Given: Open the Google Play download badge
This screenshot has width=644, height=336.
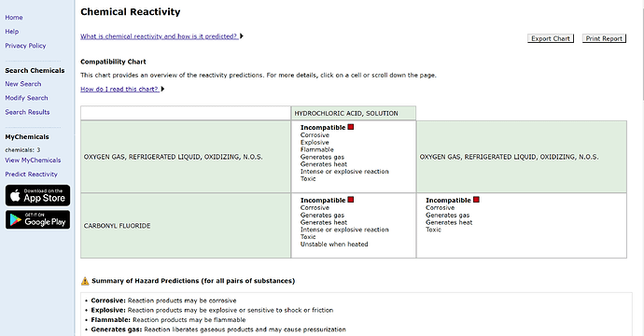Looking at the screenshot, I should pyautogui.click(x=37, y=219).
